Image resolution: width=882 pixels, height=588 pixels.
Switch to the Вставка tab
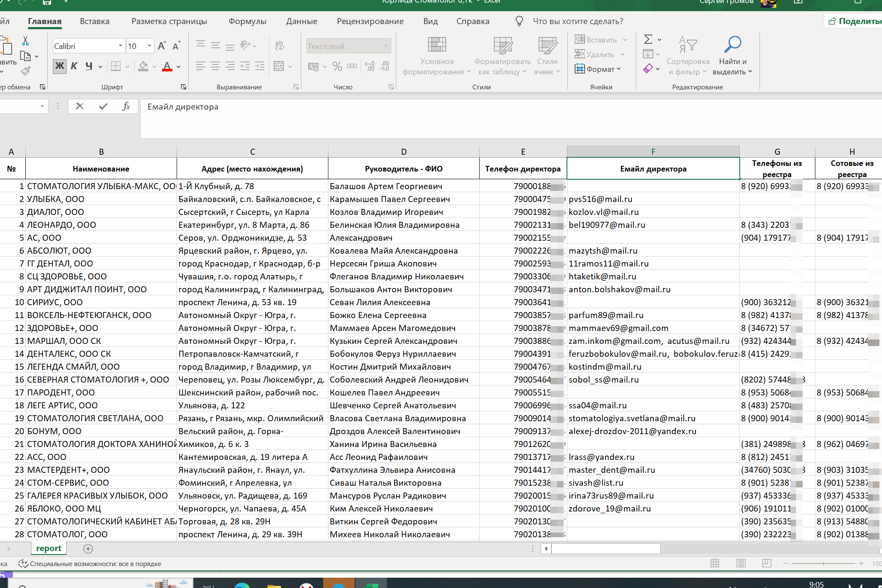[x=95, y=21]
